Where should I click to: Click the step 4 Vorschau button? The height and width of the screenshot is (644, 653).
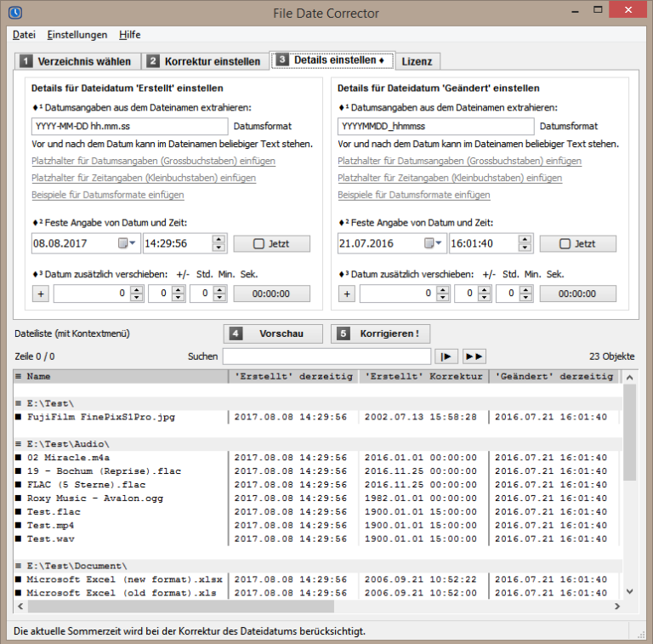click(x=274, y=333)
